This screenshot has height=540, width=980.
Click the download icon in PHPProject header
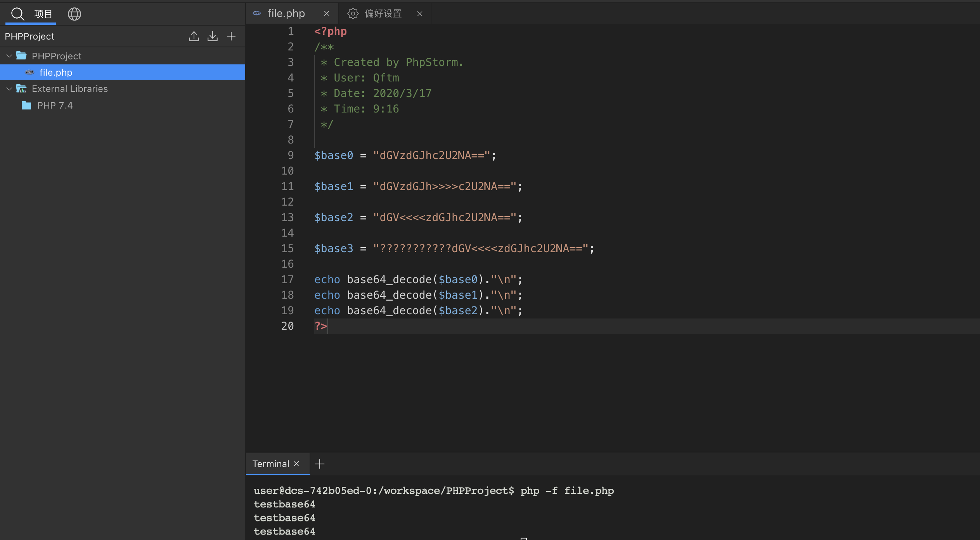point(213,36)
